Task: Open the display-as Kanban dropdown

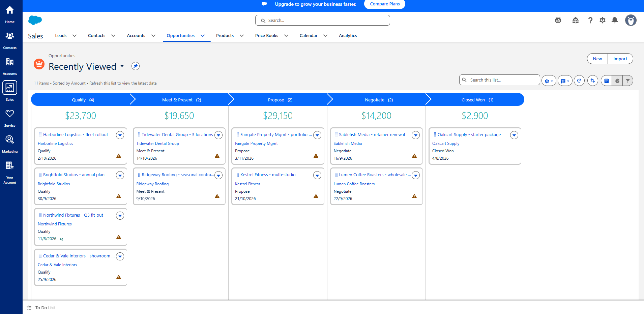Action: click(x=565, y=81)
